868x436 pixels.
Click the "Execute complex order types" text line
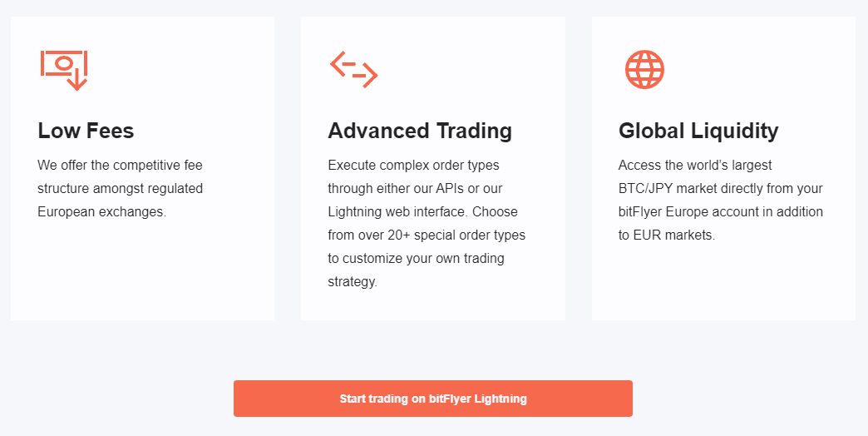(x=413, y=165)
